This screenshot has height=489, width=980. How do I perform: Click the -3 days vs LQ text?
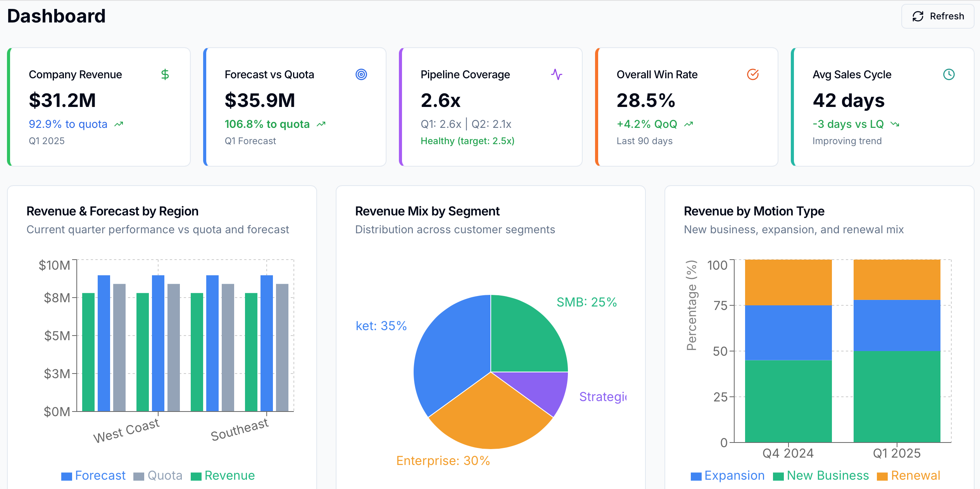(848, 124)
